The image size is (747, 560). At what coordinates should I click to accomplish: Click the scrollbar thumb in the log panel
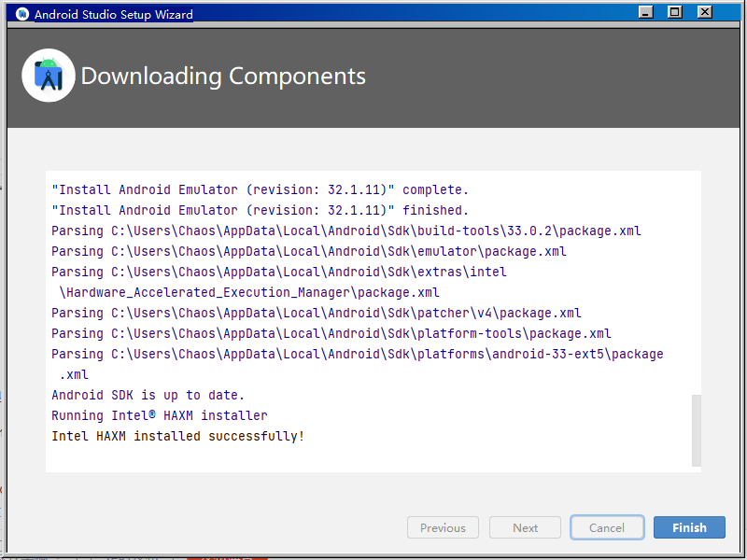695,429
